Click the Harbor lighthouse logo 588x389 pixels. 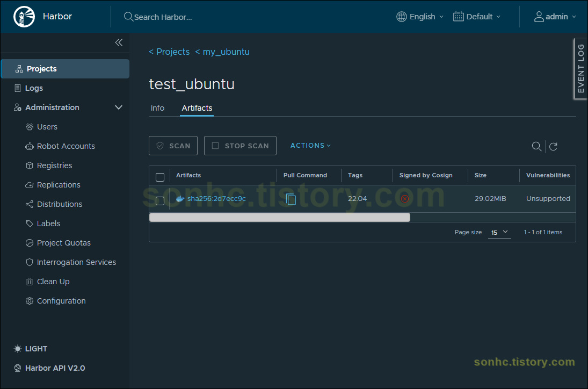(x=24, y=17)
